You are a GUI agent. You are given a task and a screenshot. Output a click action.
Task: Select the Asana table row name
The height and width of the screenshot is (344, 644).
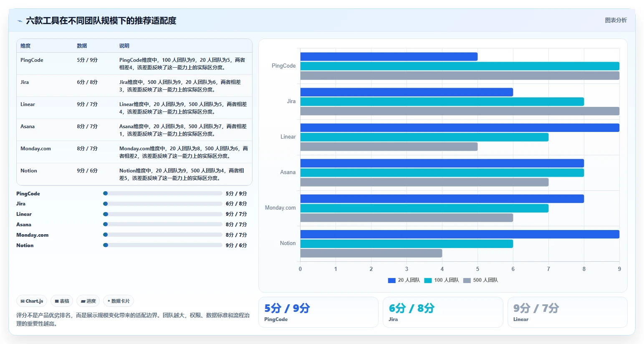coord(28,126)
